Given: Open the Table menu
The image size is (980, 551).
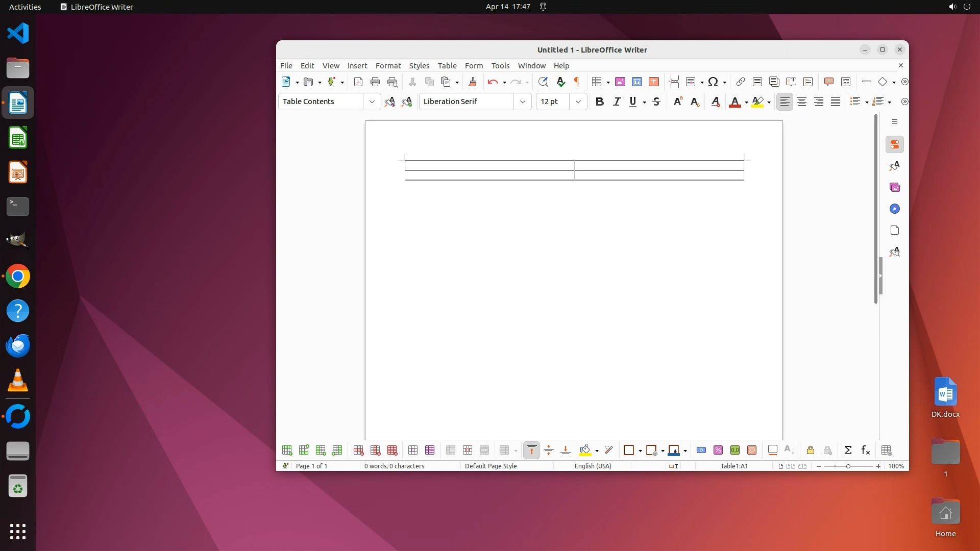Looking at the screenshot, I should (447, 66).
